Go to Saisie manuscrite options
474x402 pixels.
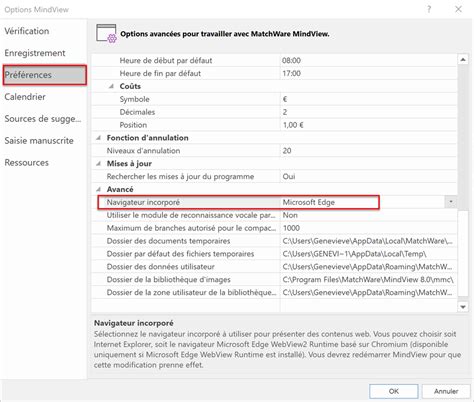click(39, 141)
